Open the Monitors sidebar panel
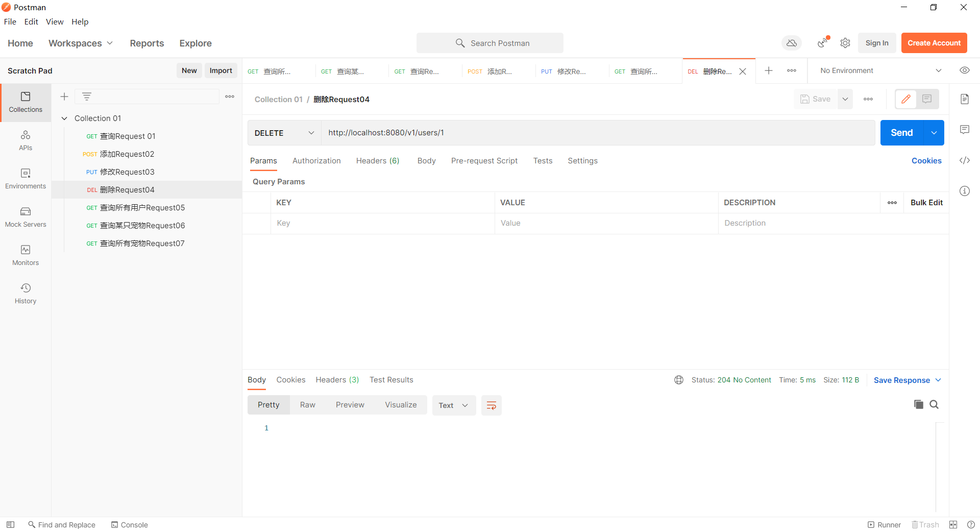This screenshot has height=532, width=980. (26, 256)
